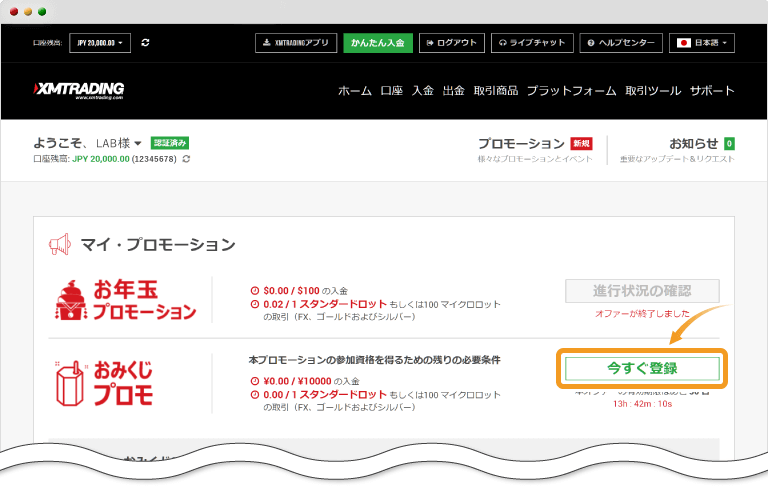The height and width of the screenshot is (486, 768).
Task: Open the プラットフォーム menu
Action: pos(572,91)
